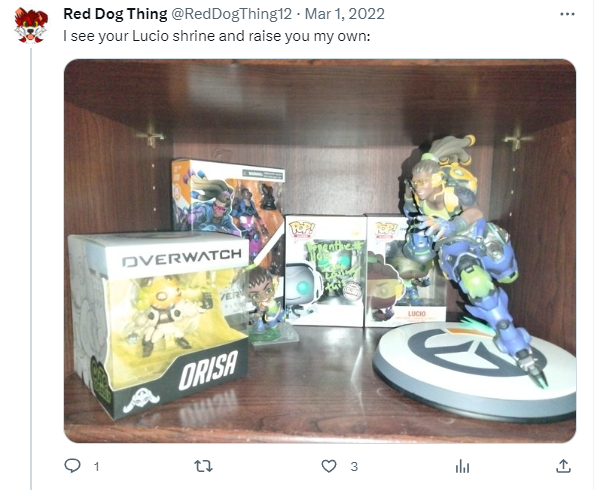
Task: Click the reply speech bubble icon
Action: [72, 466]
